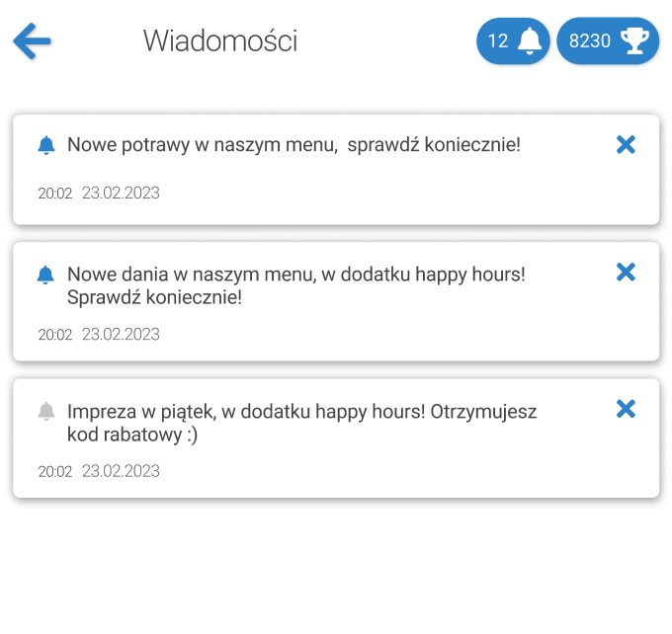Image resolution: width=672 pixels, height=634 pixels.
Task: Click the 20:02 timestamp on the 'Nowe potrawy' card
Action: (x=55, y=194)
